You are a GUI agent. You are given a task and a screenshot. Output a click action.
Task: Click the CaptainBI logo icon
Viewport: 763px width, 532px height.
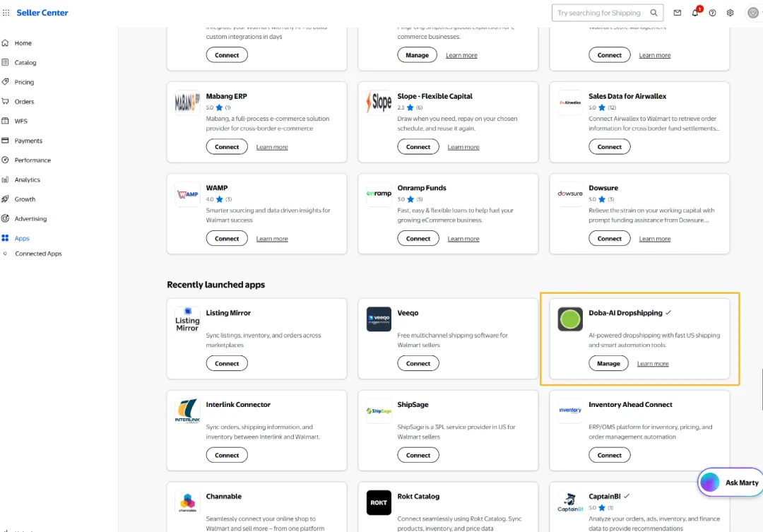(570, 502)
